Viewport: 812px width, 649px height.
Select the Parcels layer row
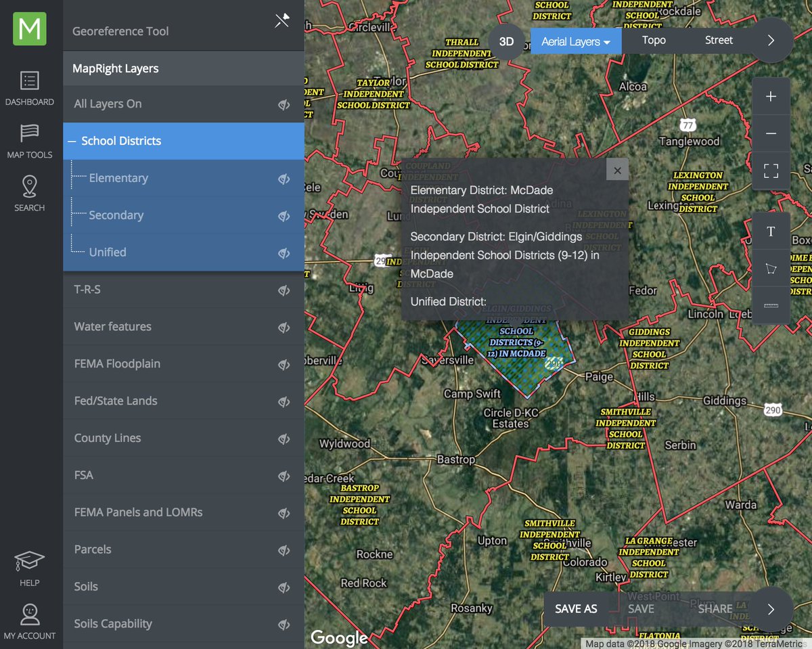tap(183, 550)
